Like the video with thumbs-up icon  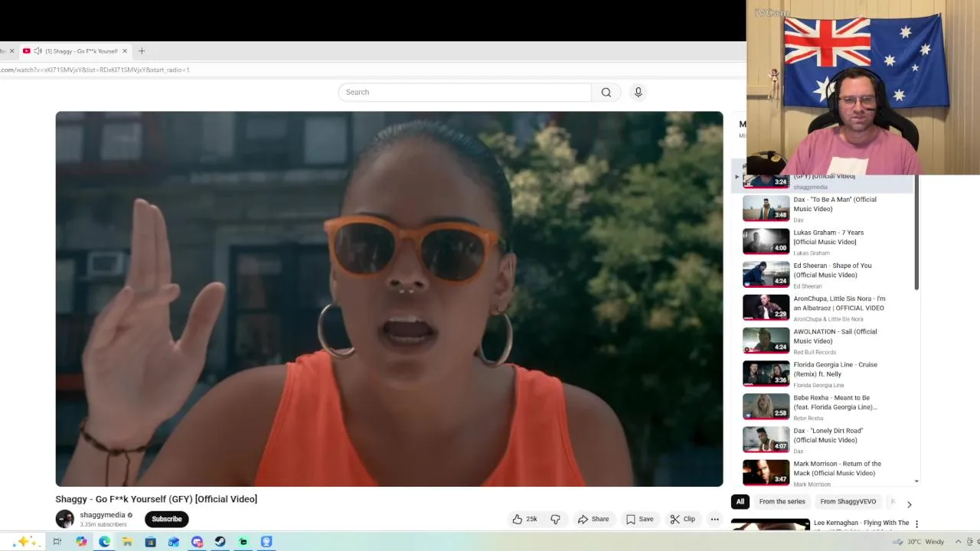[x=524, y=519]
